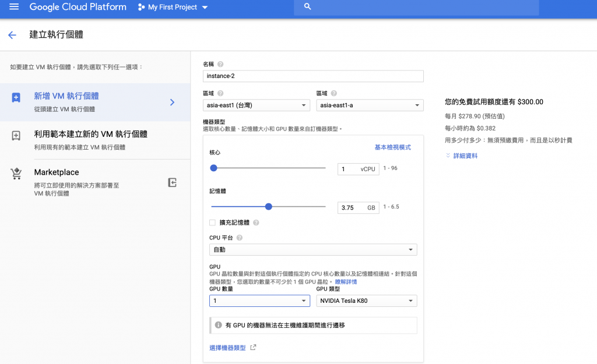Click the 新增 VM 執行個體 plus icon
Viewport: 597px width, 364px height.
point(16,97)
